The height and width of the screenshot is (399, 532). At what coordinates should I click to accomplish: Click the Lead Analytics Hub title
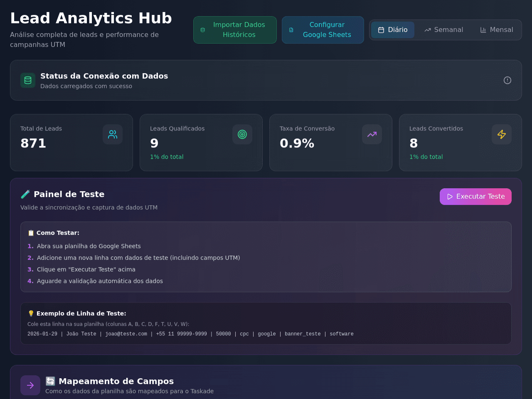coord(91,18)
